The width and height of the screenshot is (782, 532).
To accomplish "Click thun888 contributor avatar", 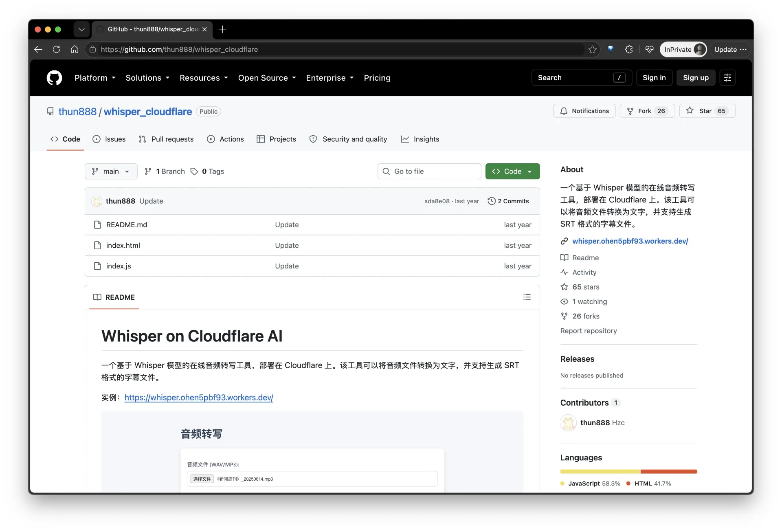I will (x=569, y=422).
